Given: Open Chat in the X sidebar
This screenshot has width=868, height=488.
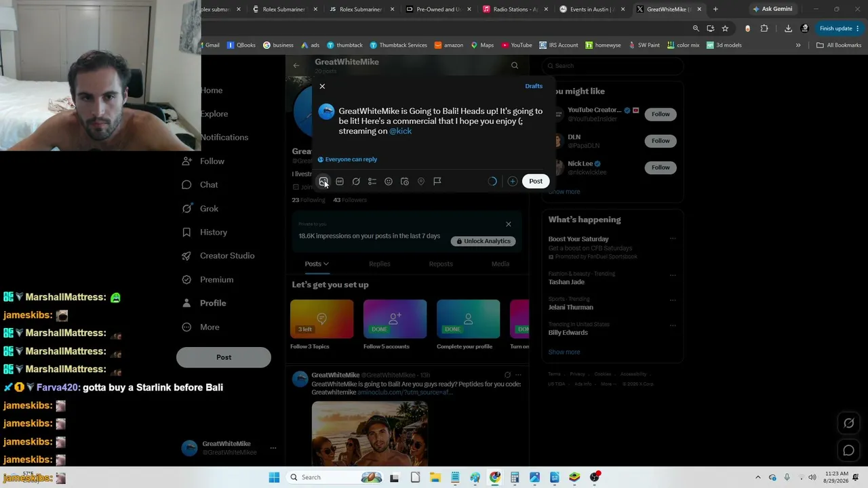Looking at the screenshot, I should pos(200,185).
